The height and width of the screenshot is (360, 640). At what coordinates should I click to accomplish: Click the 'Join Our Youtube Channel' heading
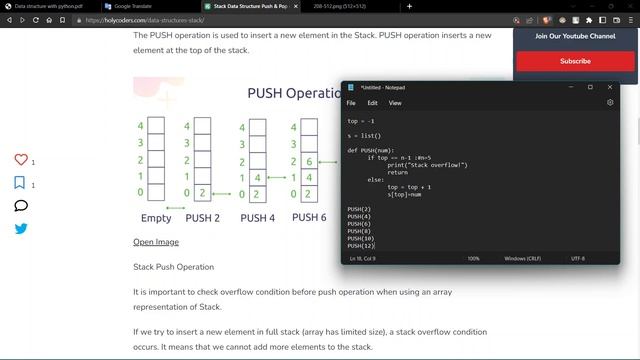coord(575,36)
